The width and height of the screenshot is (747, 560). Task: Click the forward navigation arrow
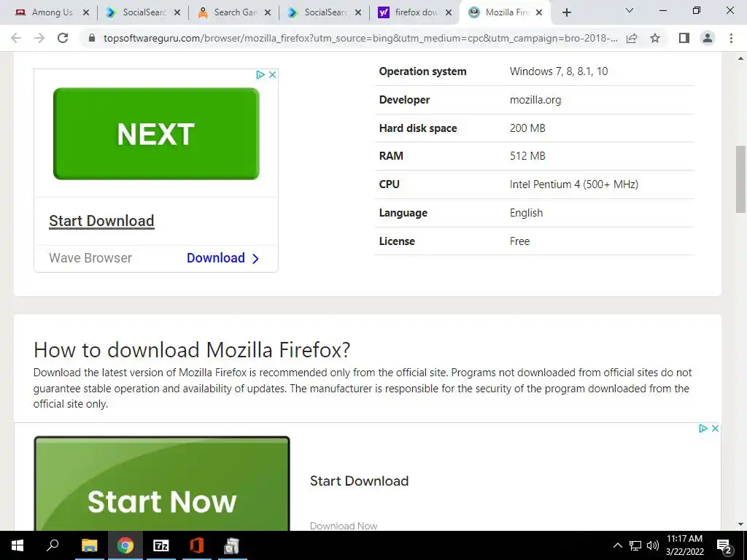[39, 38]
